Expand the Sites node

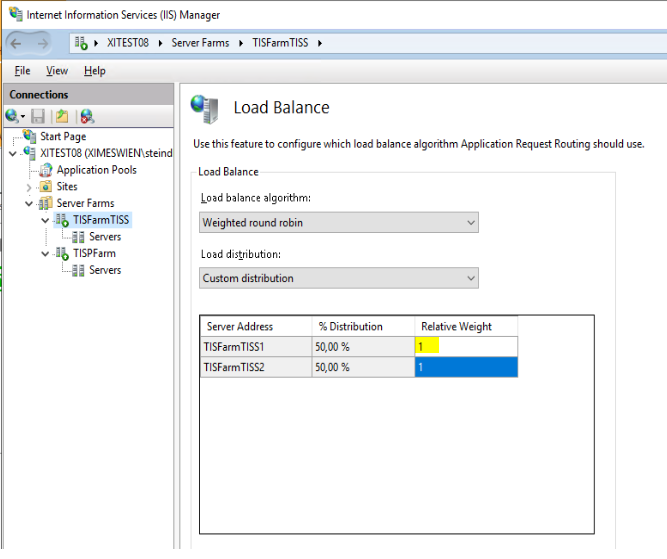click(29, 187)
